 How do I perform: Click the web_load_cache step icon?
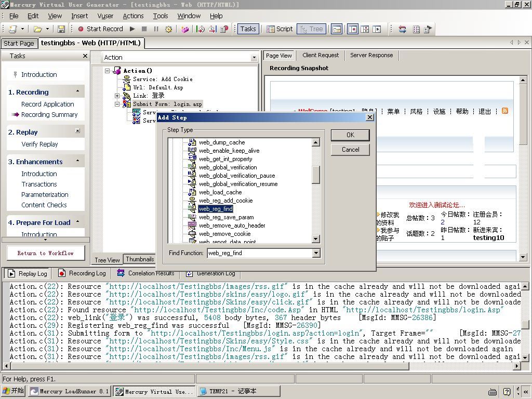192,192
